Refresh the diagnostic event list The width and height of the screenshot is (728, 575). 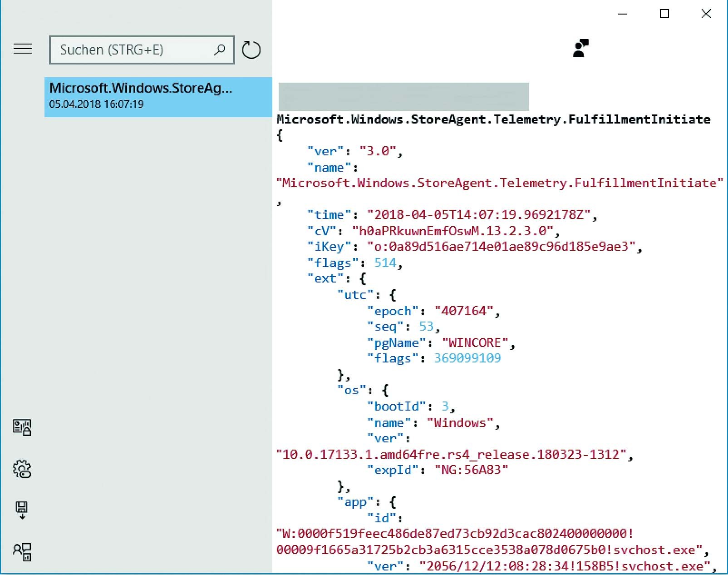tap(251, 50)
